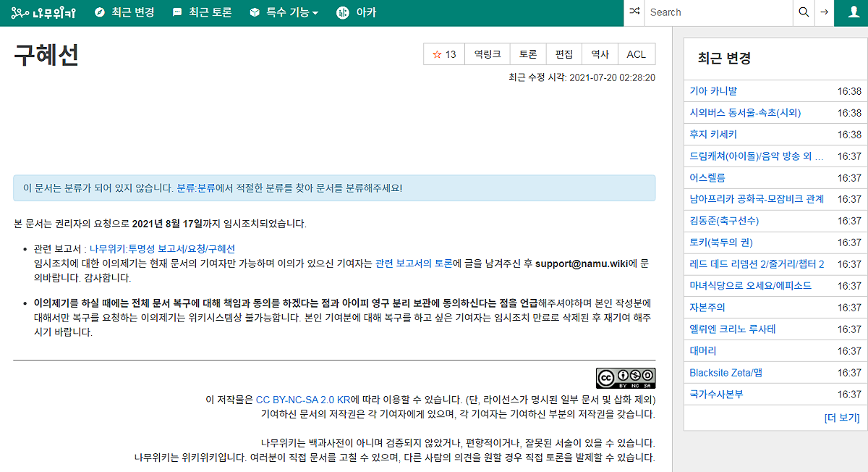
Task: Open recent change Blacksite Zeta/맵
Action: [726, 373]
